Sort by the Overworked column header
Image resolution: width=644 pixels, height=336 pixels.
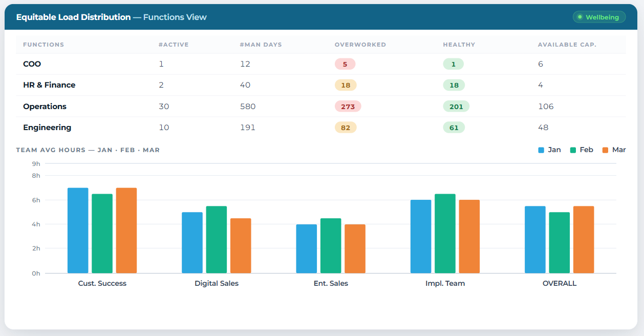click(x=360, y=45)
